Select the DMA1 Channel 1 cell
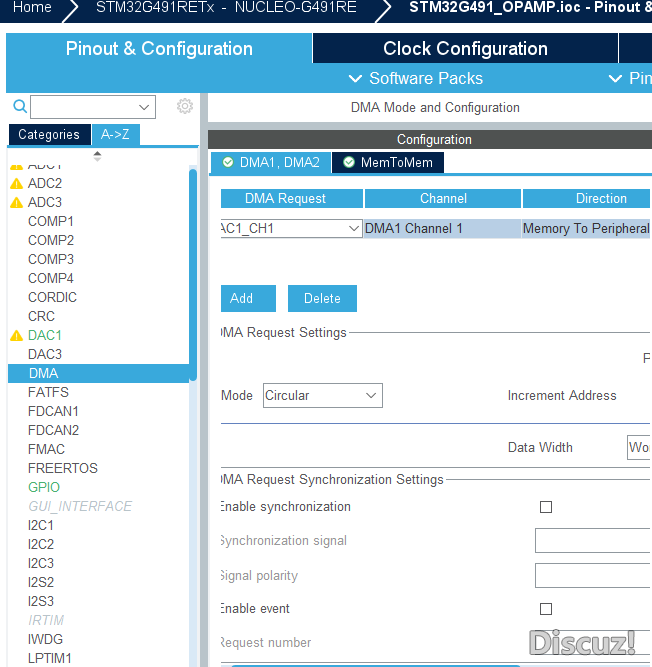 click(x=442, y=228)
